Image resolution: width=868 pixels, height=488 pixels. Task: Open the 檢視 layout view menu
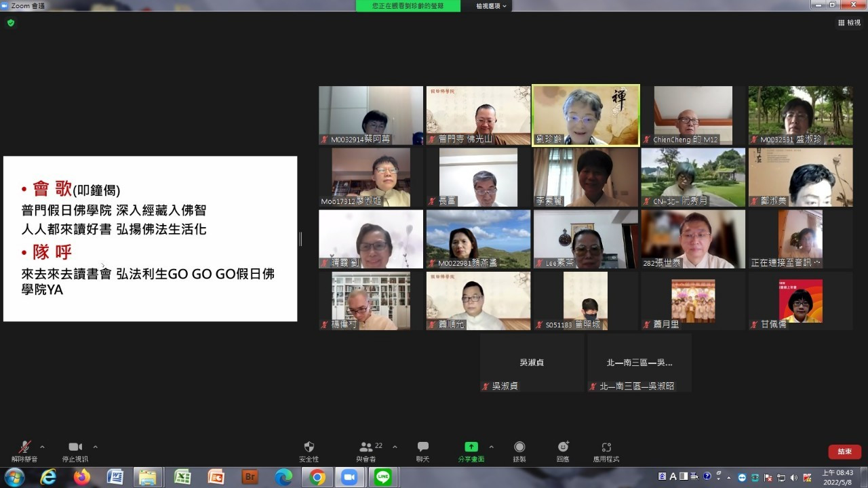[x=849, y=22]
